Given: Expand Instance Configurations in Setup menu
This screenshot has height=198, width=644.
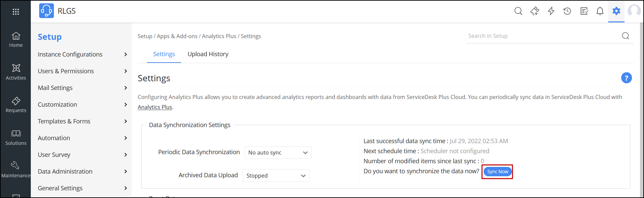Looking at the screenshot, I should coord(82,55).
